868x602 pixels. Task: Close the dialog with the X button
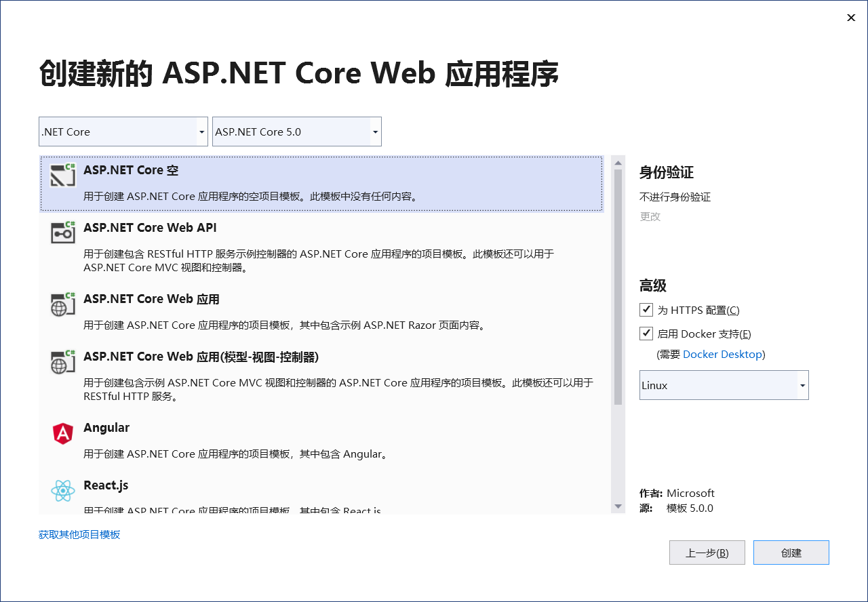click(x=851, y=18)
